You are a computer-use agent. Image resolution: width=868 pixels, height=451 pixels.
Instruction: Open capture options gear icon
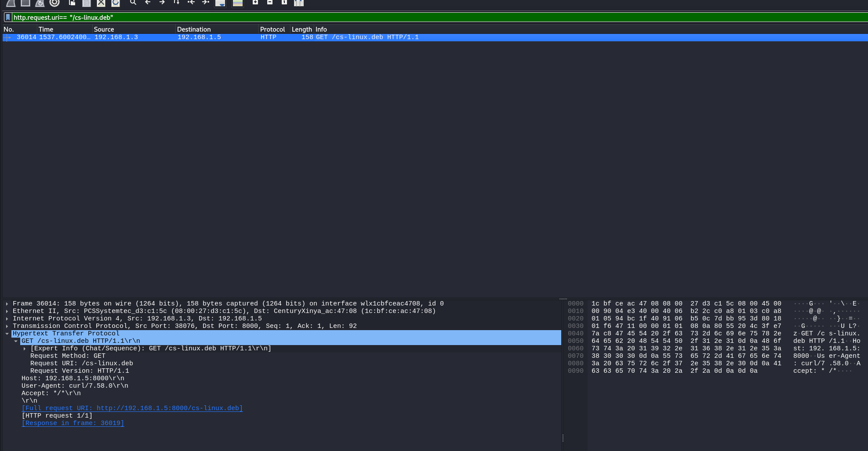[54, 3]
